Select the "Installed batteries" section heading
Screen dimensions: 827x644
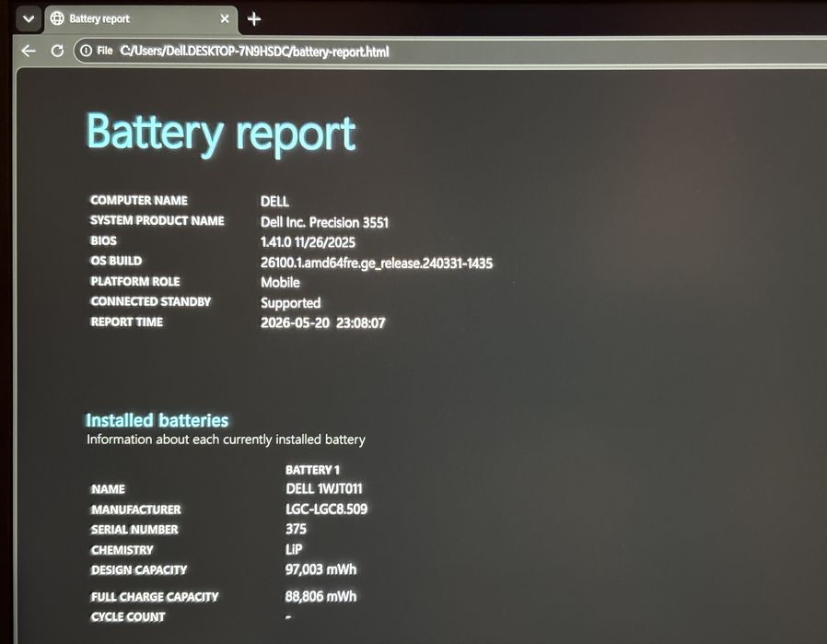(157, 420)
